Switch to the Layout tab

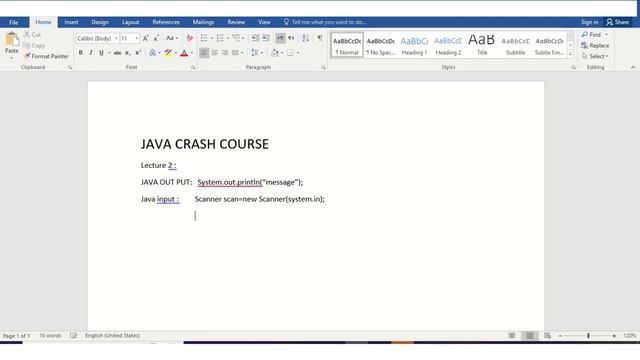click(x=131, y=22)
